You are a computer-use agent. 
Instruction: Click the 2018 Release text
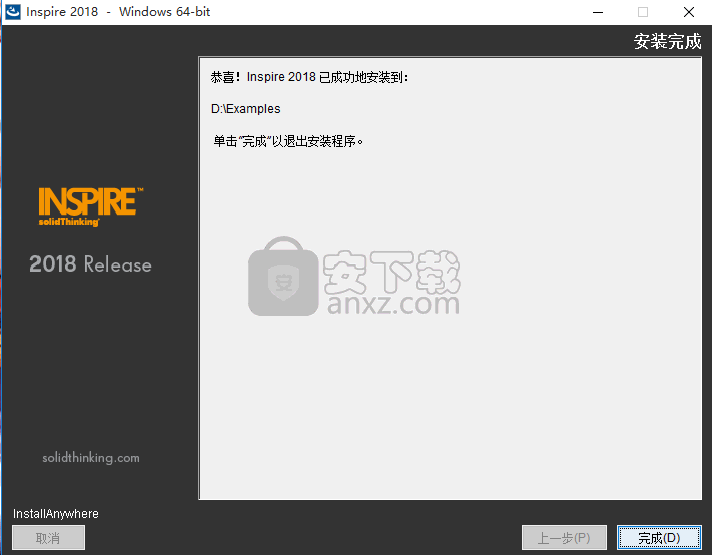(x=90, y=264)
